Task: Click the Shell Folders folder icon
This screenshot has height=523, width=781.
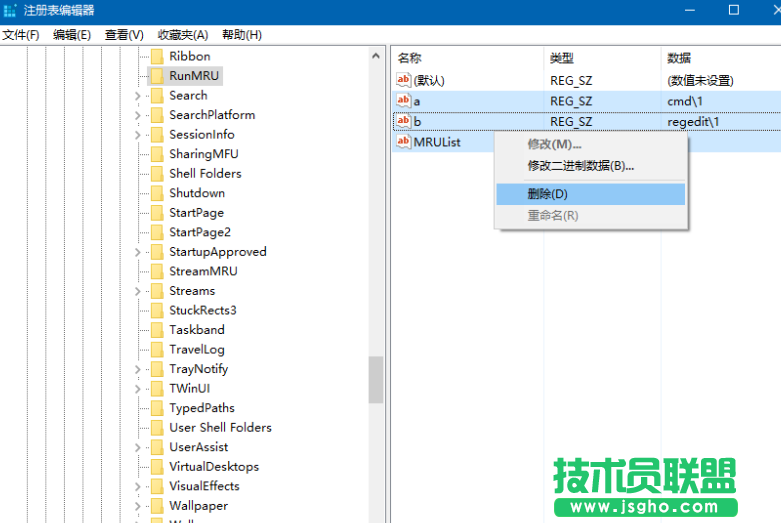Action: pos(156,174)
